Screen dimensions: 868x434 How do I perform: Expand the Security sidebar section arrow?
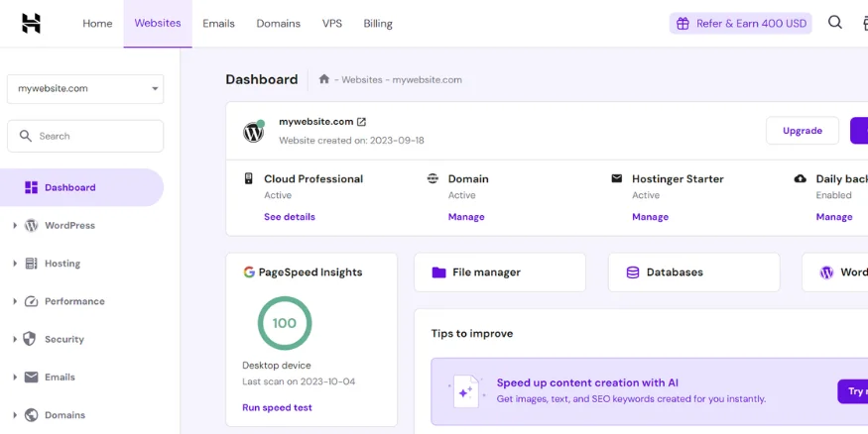point(15,339)
